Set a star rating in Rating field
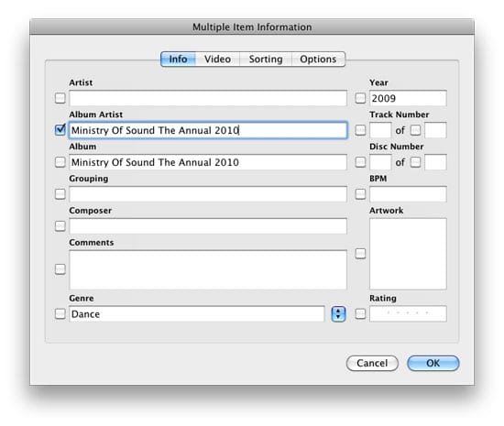Screen dimensions: 504x426 coord(408,313)
